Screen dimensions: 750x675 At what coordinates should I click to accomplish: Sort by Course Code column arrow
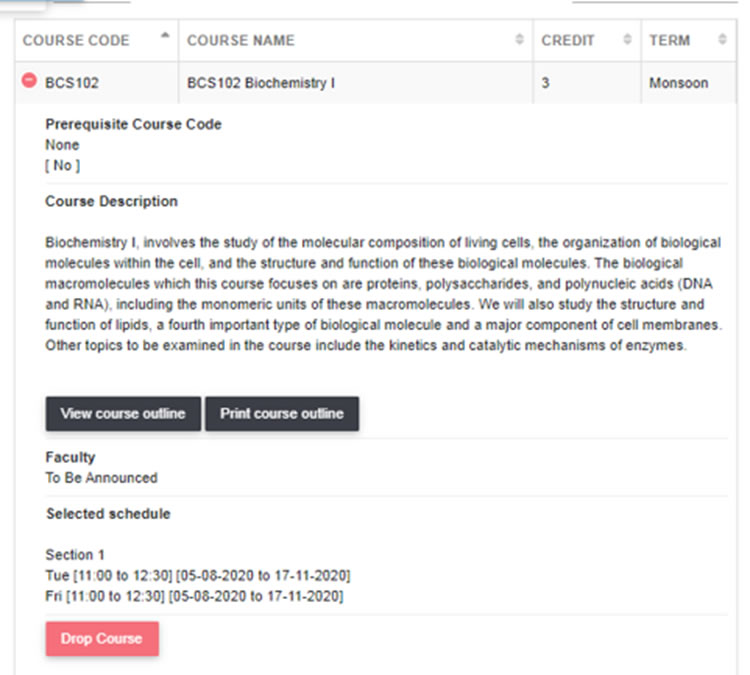click(165, 35)
